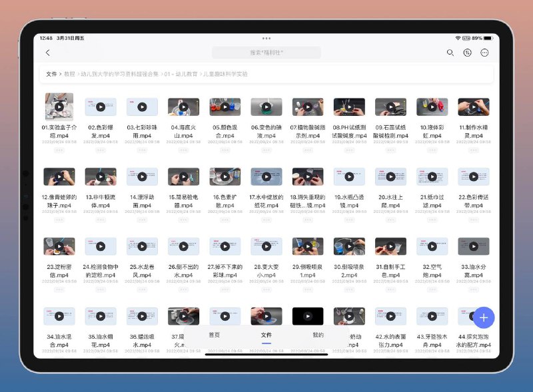This screenshot has width=533, height=392.
Task: Expand the ellipsis under 11.制作水精灵.mp4
Action: [x=473, y=150]
